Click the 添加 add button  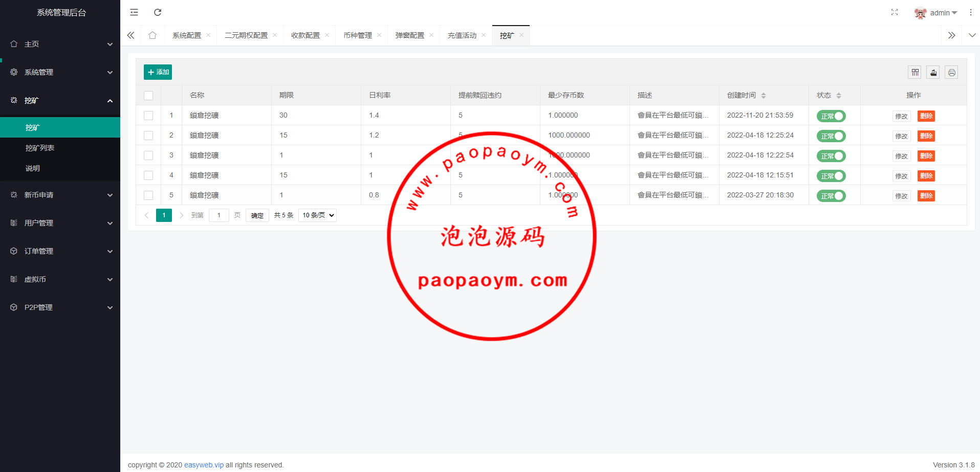158,72
